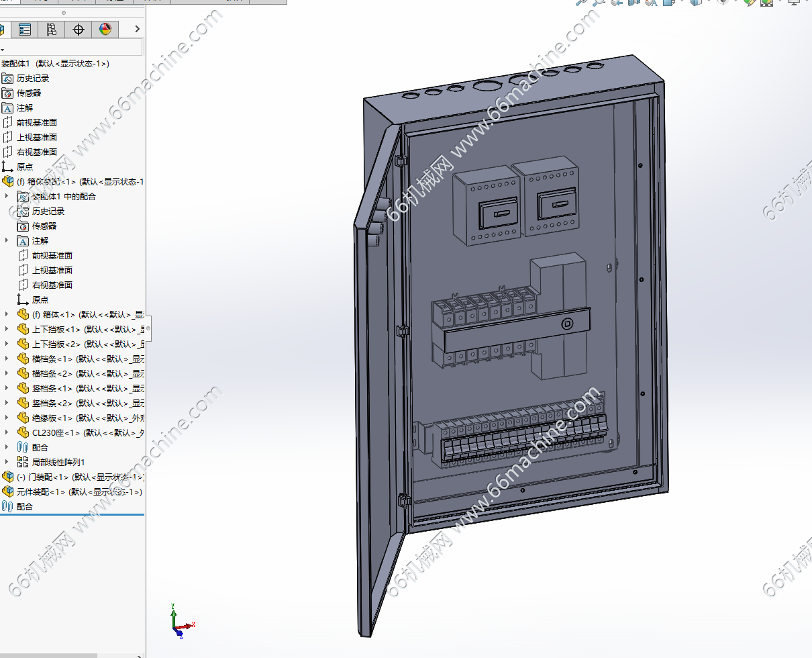Open the DisplayManager color ball tab
812x658 pixels.
[105, 29]
